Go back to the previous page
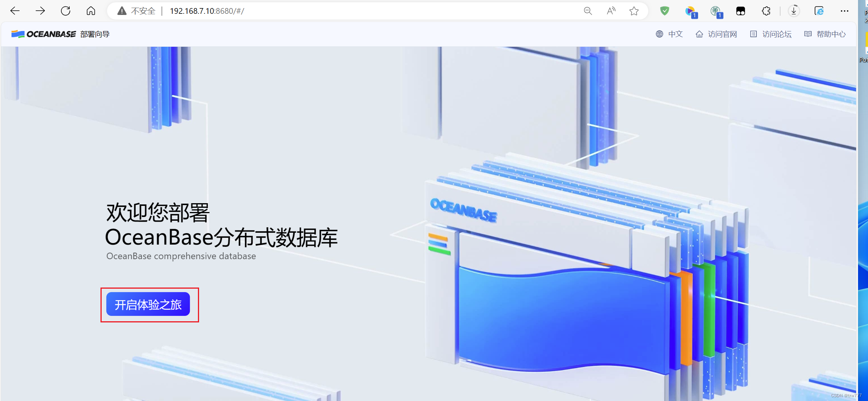The width and height of the screenshot is (868, 401). point(15,11)
